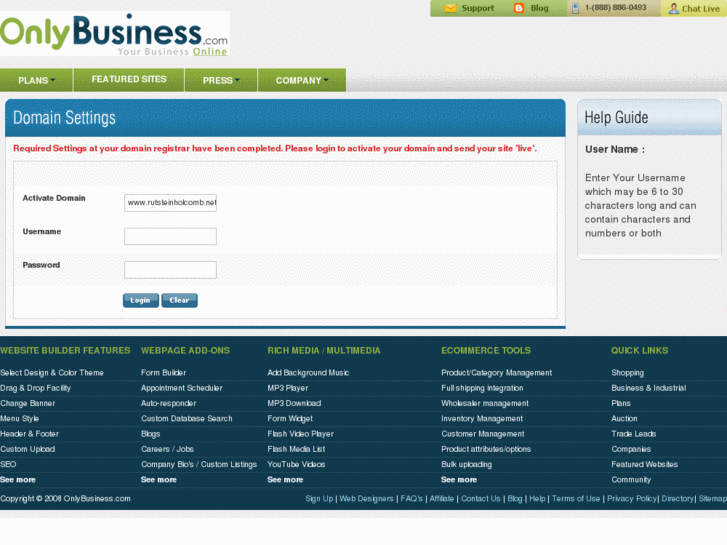Click the Support envelope icon

[450, 8]
